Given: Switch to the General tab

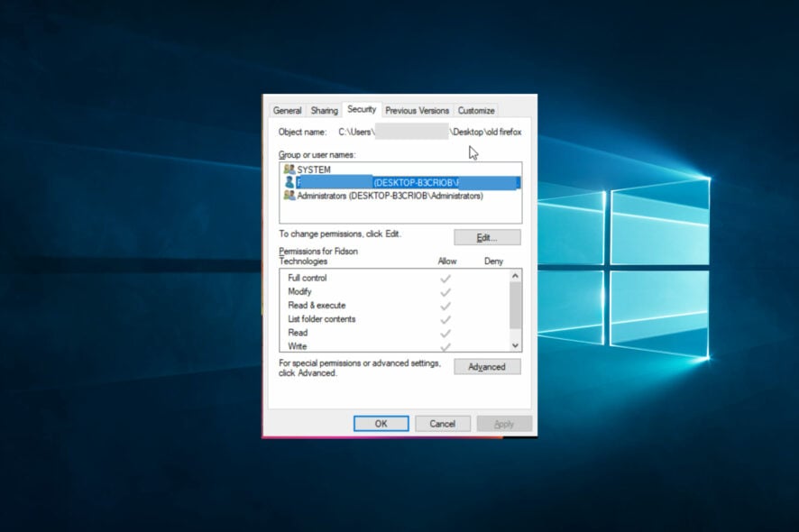Looking at the screenshot, I should (287, 110).
